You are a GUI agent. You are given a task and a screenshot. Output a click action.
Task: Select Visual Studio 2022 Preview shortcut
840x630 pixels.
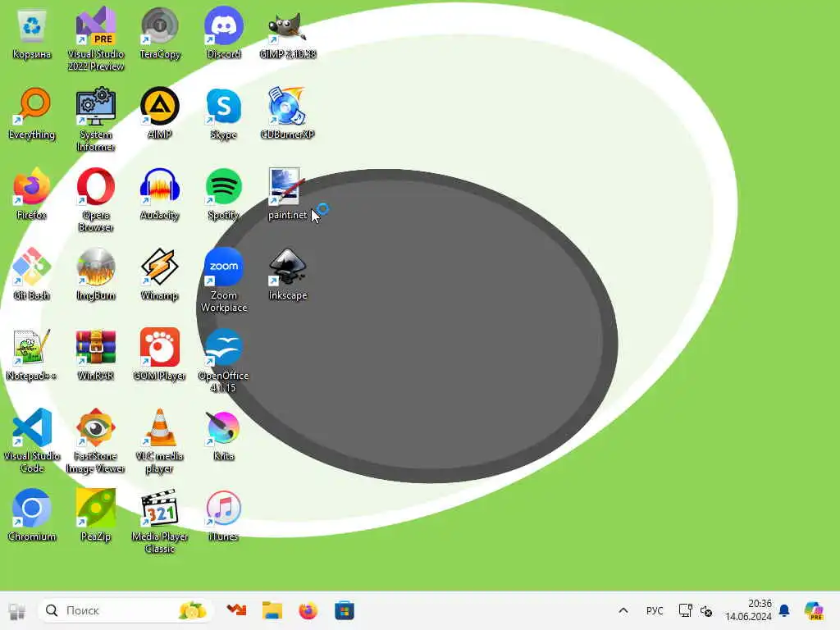click(x=96, y=39)
